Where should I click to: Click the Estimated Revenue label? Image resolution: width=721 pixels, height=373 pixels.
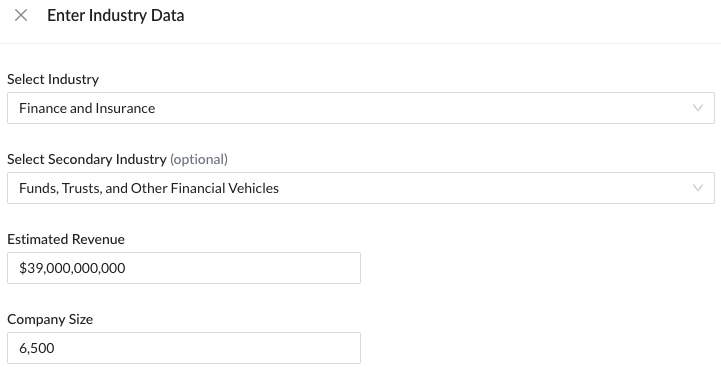tap(66, 239)
